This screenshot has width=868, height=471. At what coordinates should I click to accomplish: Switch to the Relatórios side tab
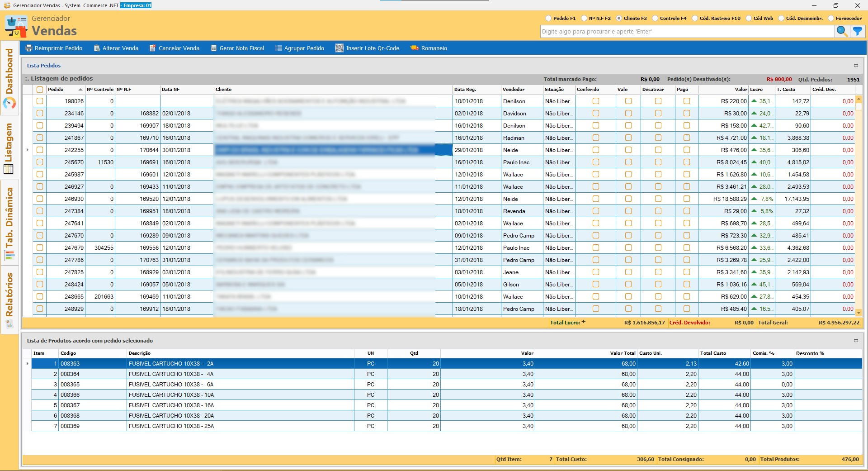click(x=9, y=299)
